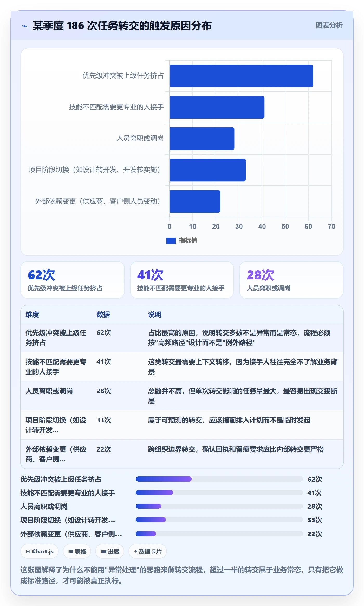Image resolution: width=364 pixels, height=606 pixels.
Task: Click the chart bar for 优先级冲突被上级任务挤占
Action: (x=241, y=76)
